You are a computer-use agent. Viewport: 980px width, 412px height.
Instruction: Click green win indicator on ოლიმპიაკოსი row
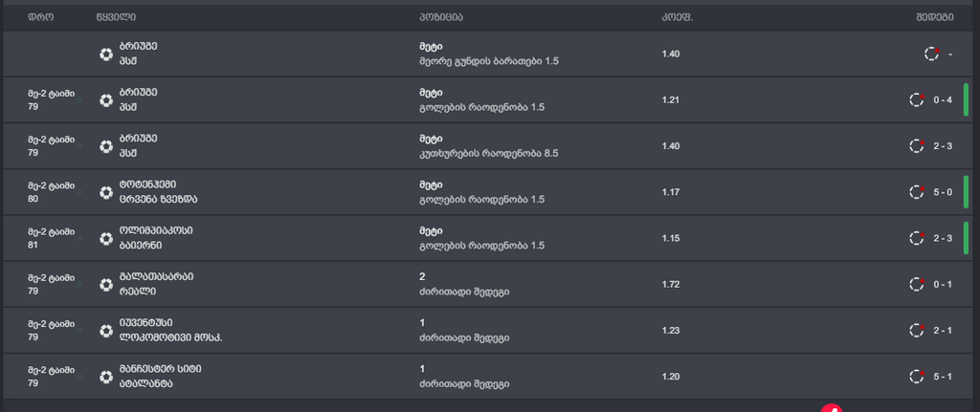(966, 238)
